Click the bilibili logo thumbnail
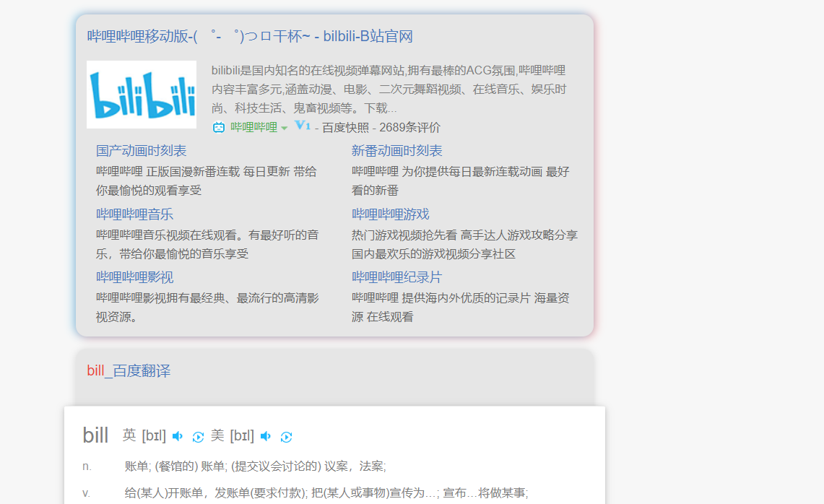 tap(142, 95)
